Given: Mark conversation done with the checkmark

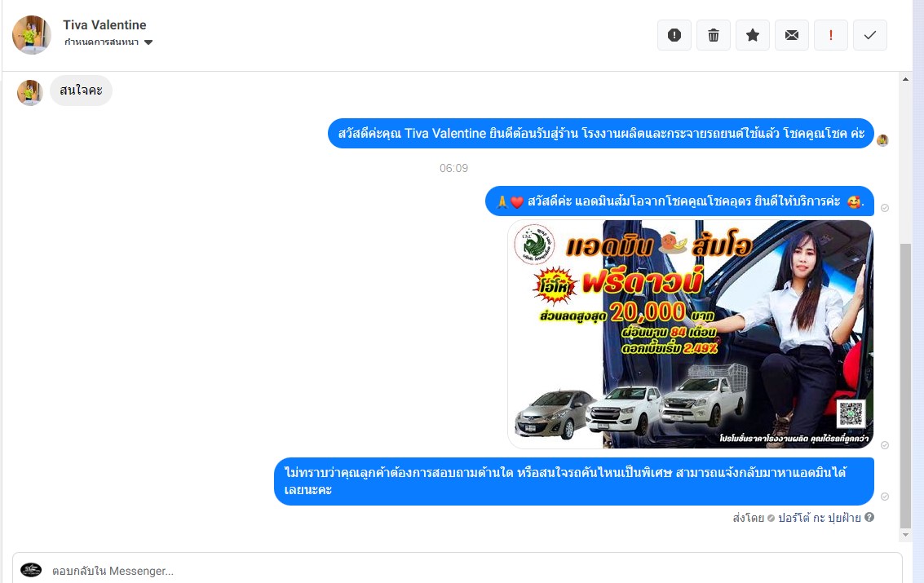Looking at the screenshot, I should pyautogui.click(x=869, y=35).
